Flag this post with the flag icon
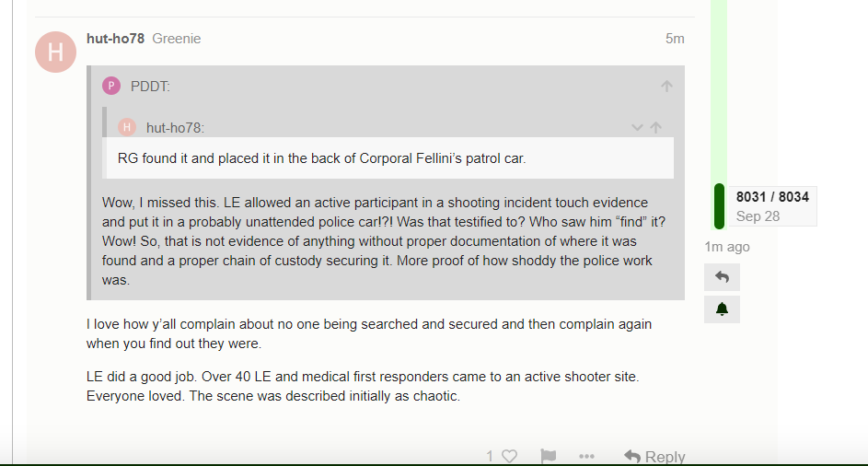The image size is (868, 466). pos(548,456)
